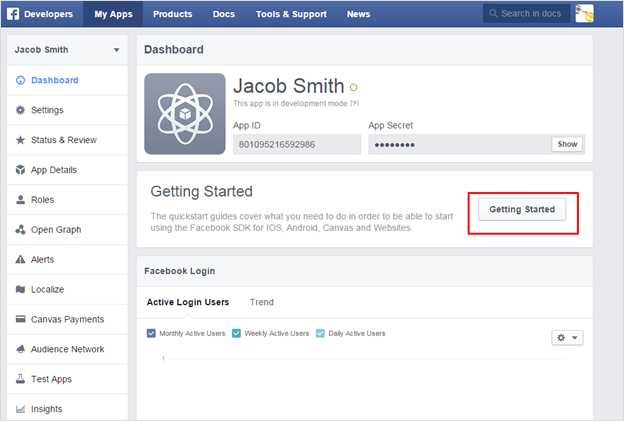Click the Test Apps flask icon

(20, 379)
